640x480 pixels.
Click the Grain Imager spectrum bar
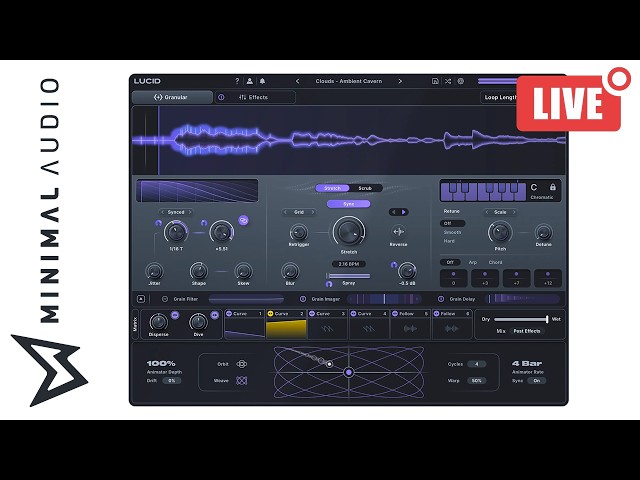tap(384, 299)
